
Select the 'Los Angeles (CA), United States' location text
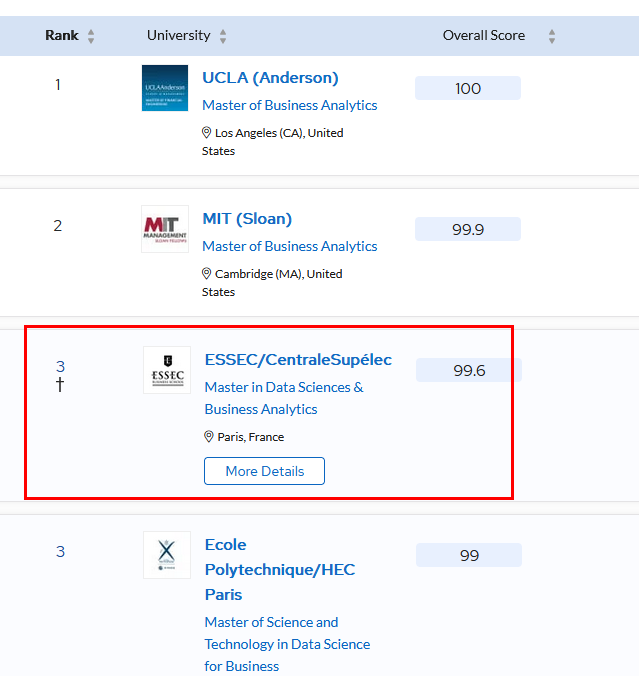tap(273, 142)
